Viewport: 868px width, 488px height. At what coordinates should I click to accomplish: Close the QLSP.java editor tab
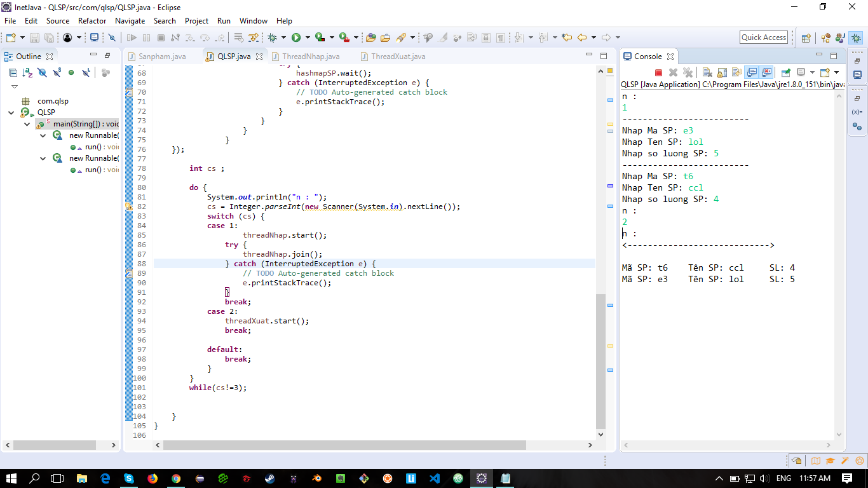259,57
